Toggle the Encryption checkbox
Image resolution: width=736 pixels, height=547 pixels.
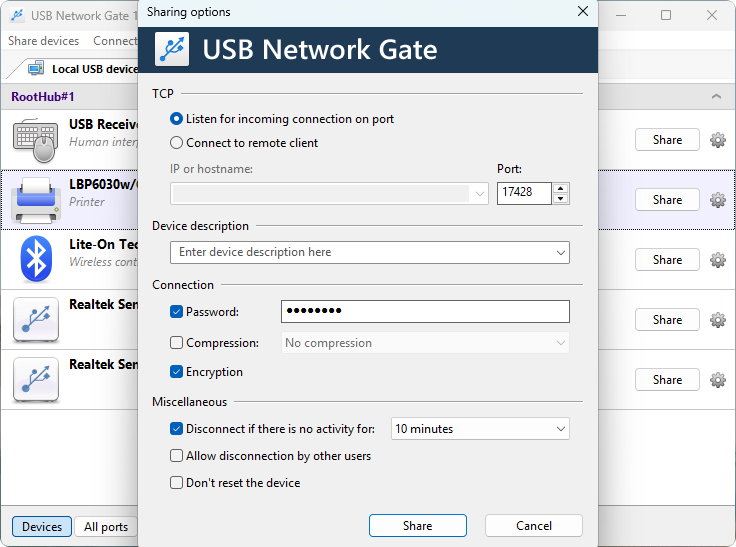(x=176, y=372)
